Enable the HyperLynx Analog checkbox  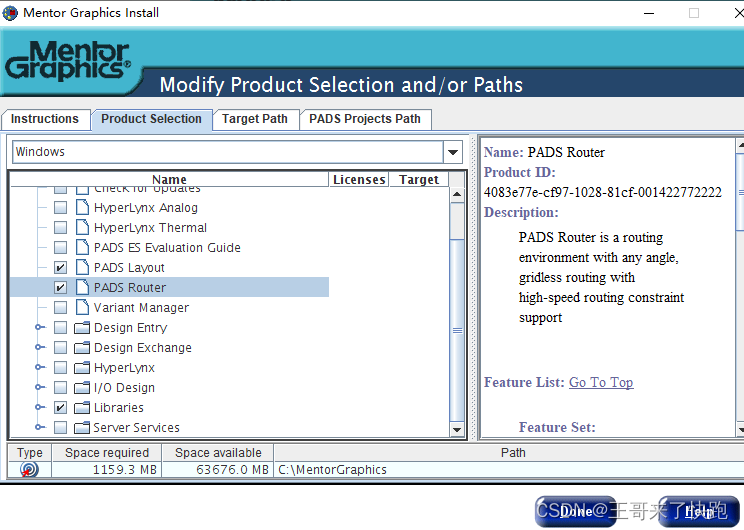pyautogui.click(x=60, y=207)
